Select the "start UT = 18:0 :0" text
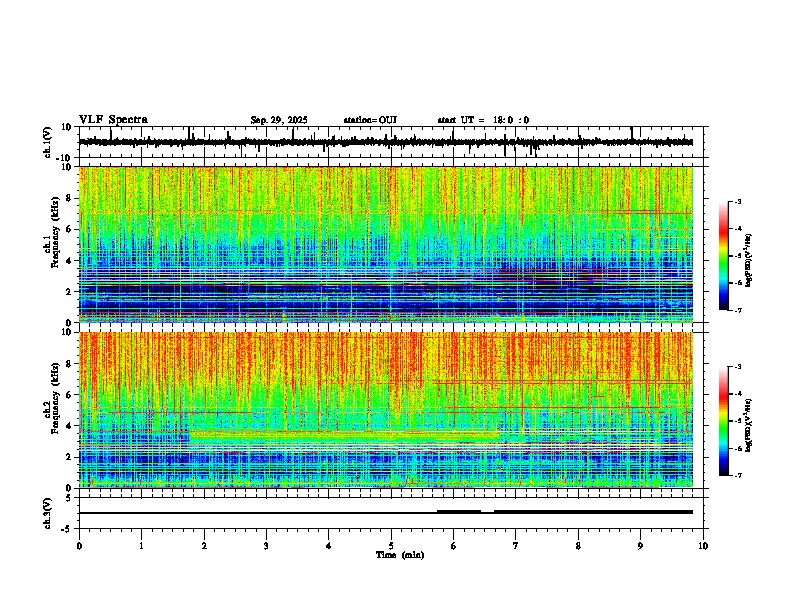 pos(483,120)
